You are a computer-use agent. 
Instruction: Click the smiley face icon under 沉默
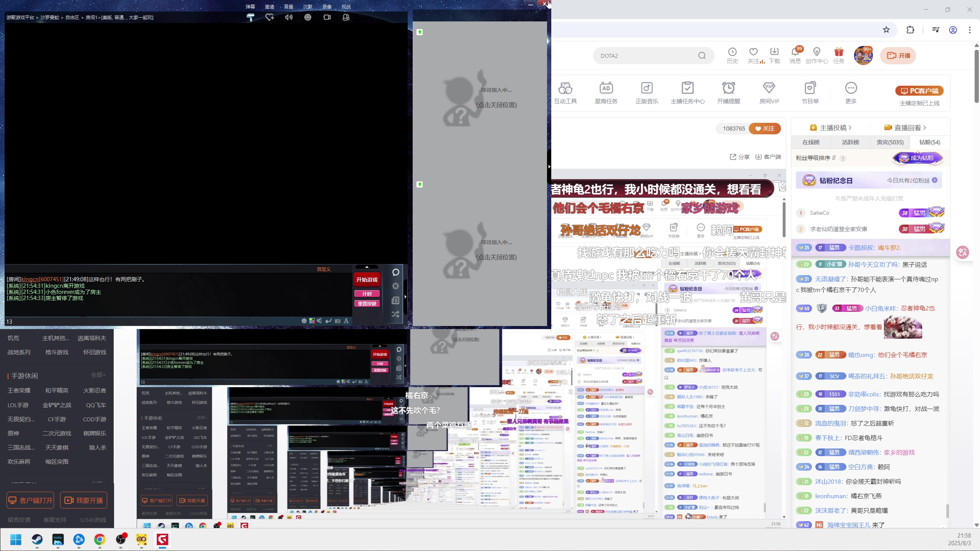pos(308,17)
